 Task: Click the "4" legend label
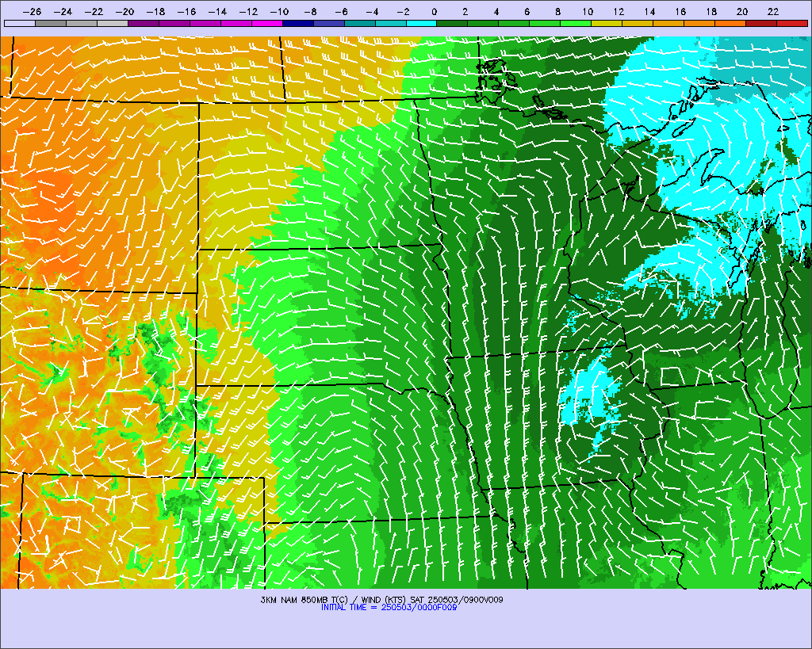point(496,12)
